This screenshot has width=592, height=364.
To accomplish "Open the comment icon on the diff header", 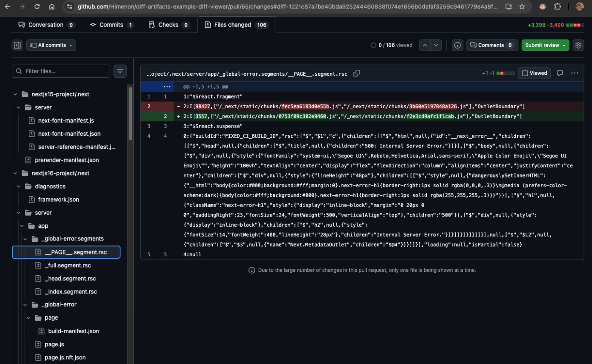I will tap(560, 73).
